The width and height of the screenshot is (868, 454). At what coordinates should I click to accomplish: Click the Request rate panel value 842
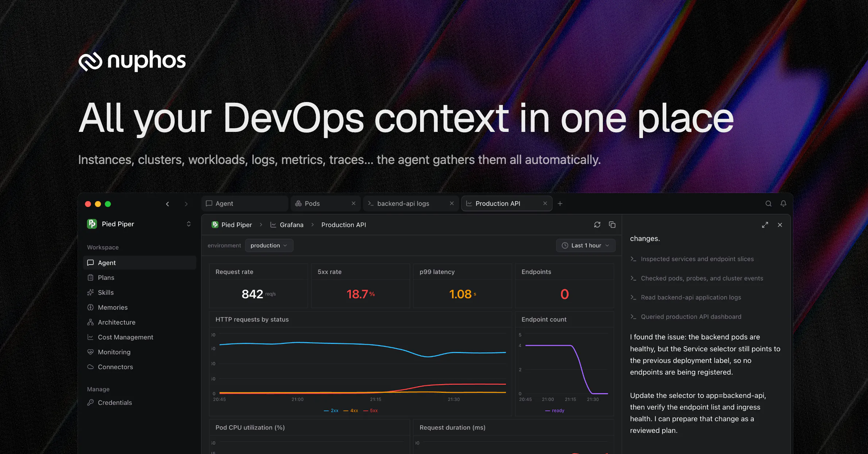pyautogui.click(x=252, y=294)
